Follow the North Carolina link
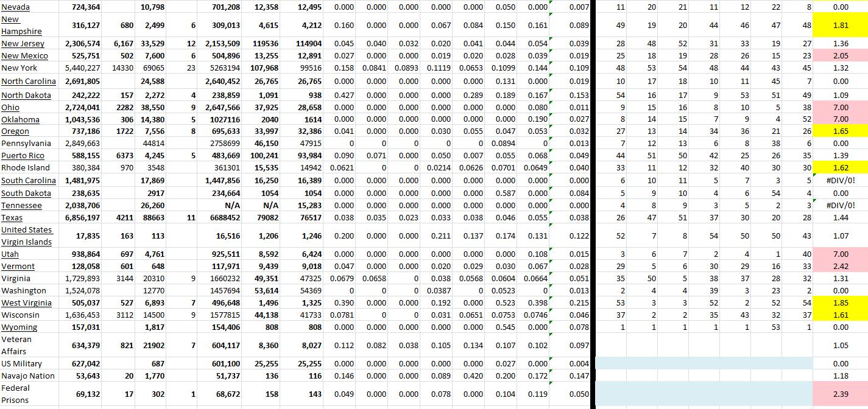Image resolution: width=868 pixels, height=409 pixels. pyautogui.click(x=28, y=82)
